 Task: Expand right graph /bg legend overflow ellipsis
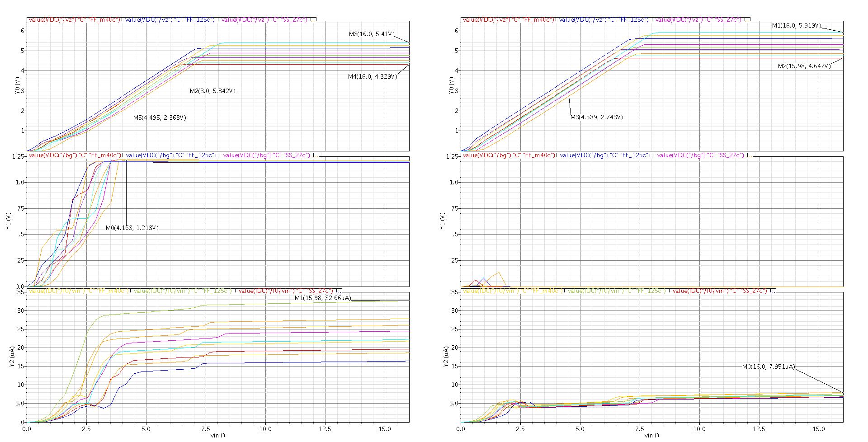(x=750, y=155)
